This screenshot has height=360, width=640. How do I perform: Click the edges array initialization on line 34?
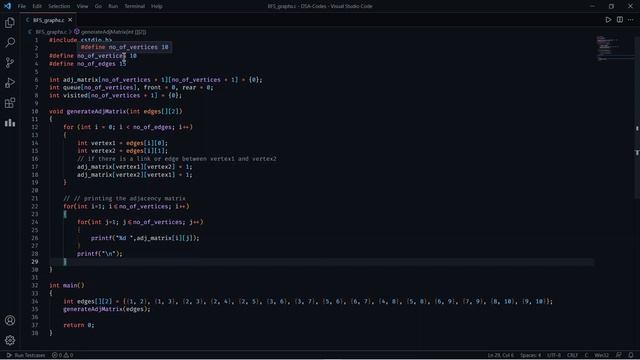pos(308,301)
